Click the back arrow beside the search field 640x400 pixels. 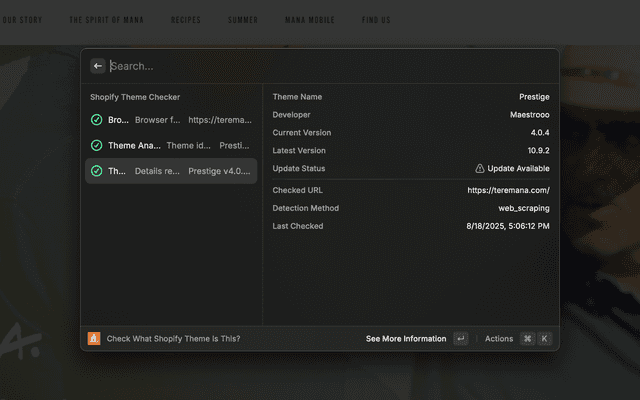pyautogui.click(x=97, y=66)
